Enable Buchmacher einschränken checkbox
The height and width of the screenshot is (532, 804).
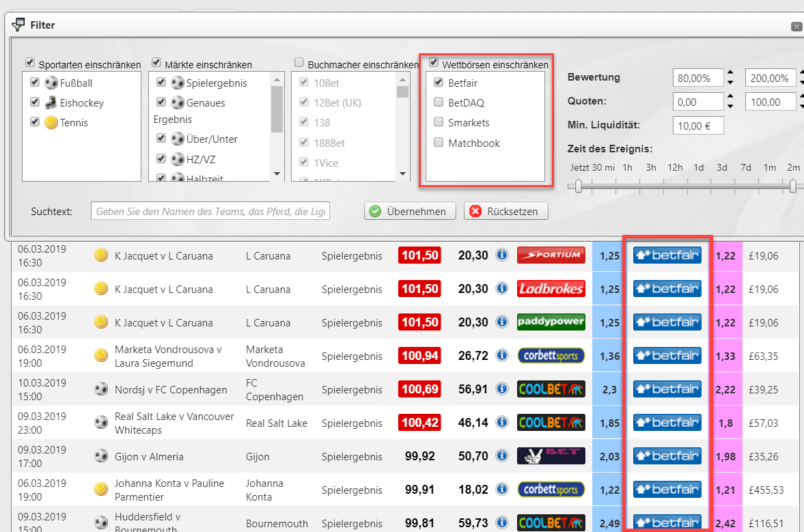299,63
